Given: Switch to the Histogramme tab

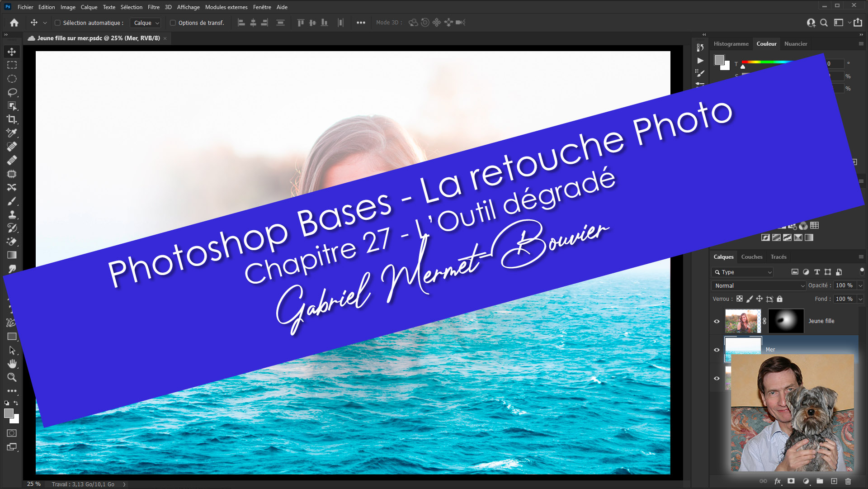Looking at the screenshot, I should click(x=731, y=44).
